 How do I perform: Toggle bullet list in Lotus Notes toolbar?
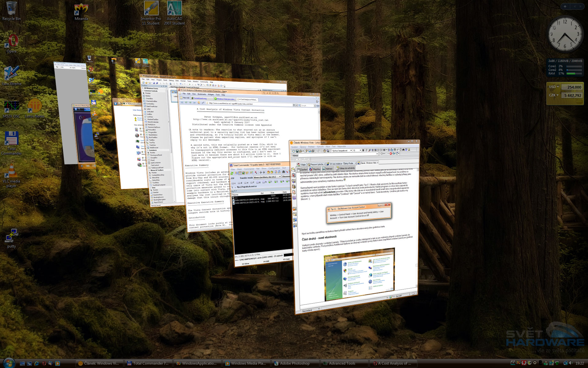(378, 150)
